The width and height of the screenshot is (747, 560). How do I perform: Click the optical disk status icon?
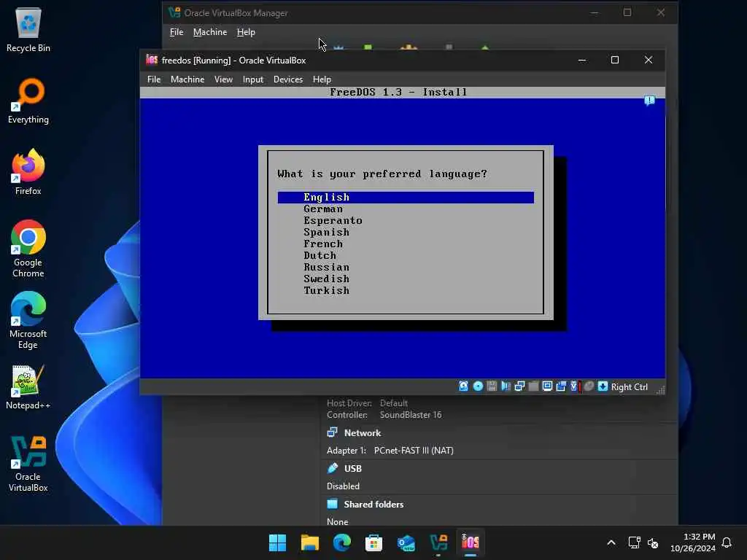tap(478, 386)
